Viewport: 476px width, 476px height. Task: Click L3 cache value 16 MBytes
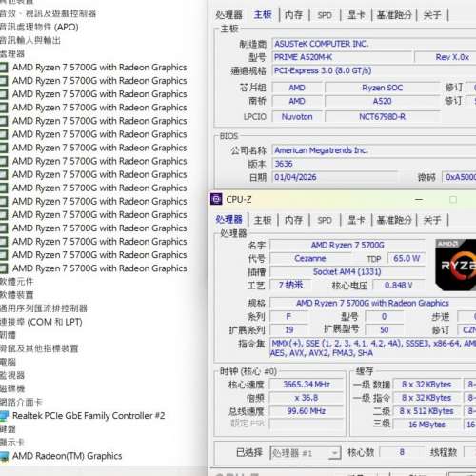(x=426, y=425)
